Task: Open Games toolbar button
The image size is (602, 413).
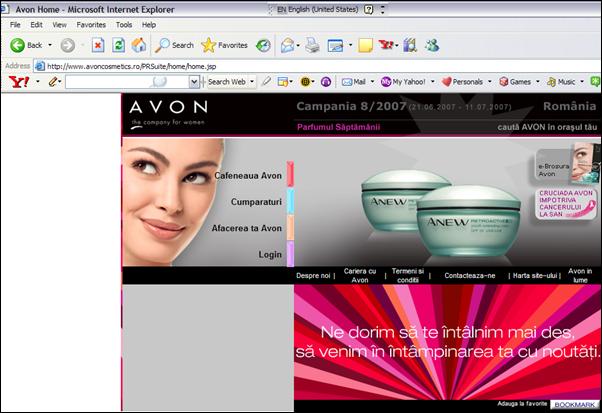Action: (x=515, y=82)
